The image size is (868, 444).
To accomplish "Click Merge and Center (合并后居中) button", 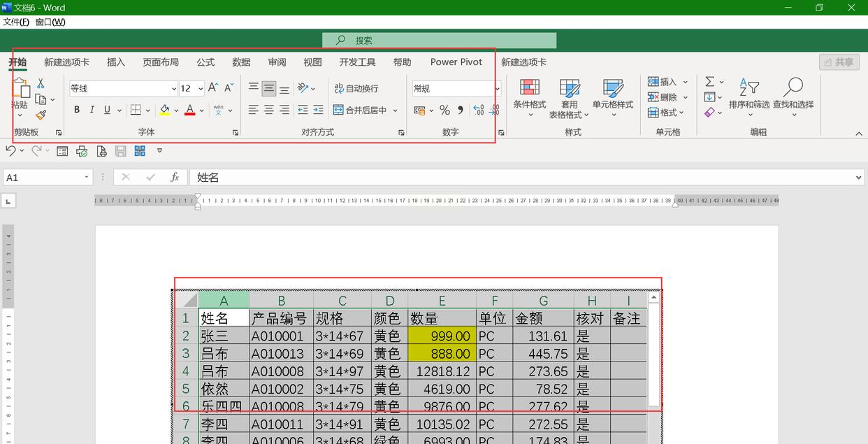I will (359, 110).
